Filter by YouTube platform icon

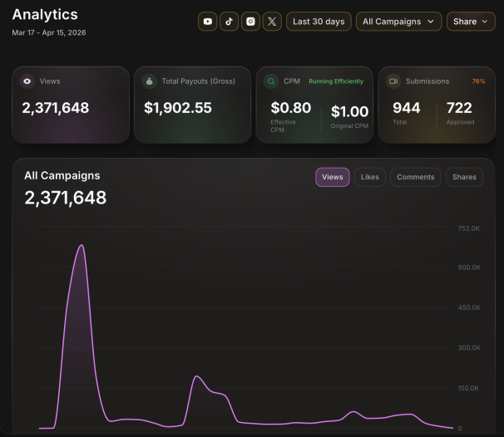tap(208, 22)
